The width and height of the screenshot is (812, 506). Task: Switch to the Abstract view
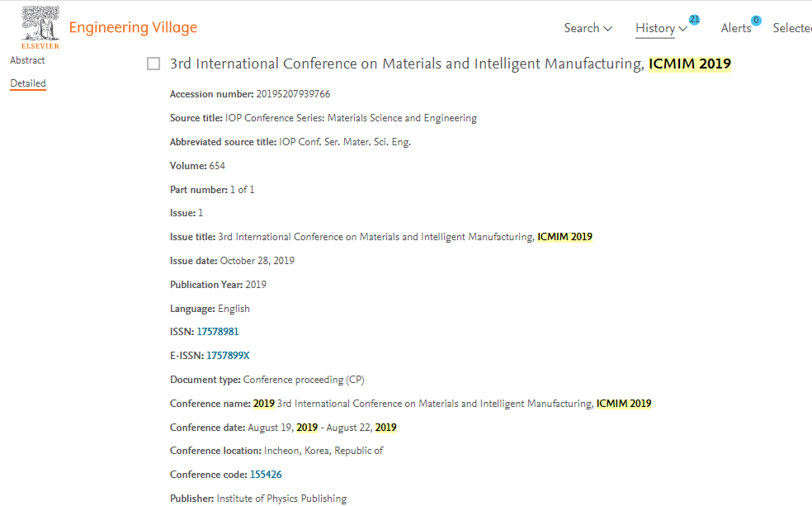point(27,60)
